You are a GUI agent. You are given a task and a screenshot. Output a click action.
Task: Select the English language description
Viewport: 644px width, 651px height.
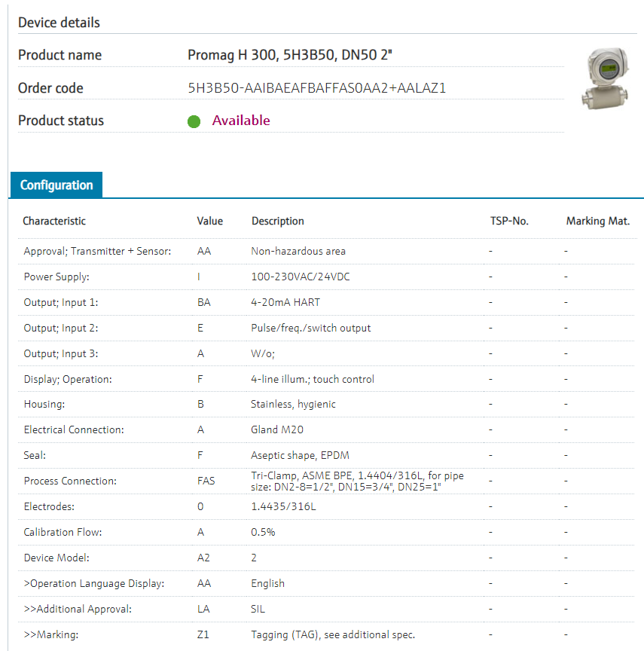(267, 583)
